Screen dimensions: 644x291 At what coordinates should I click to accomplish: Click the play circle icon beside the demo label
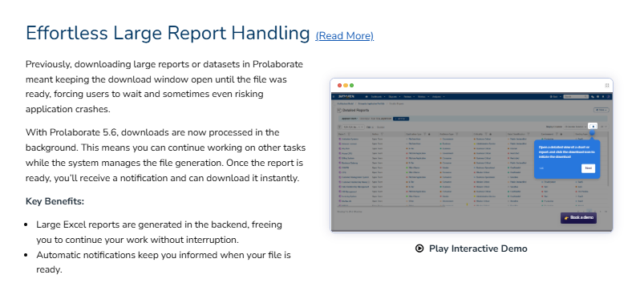pyautogui.click(x=419, y=249)
